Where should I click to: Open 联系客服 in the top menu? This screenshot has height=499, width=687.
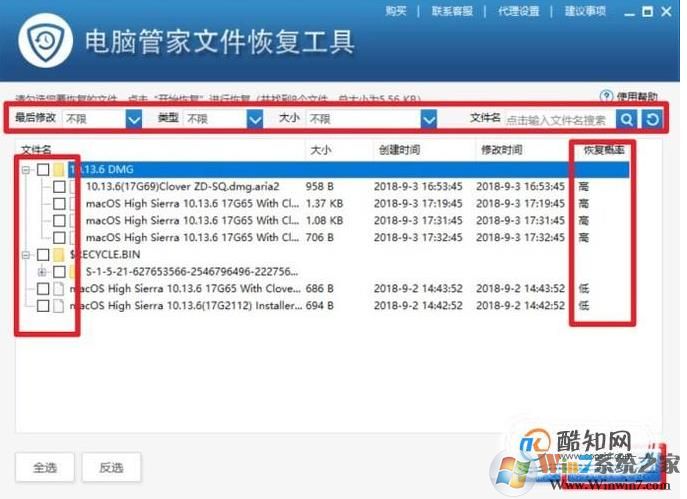452,11
